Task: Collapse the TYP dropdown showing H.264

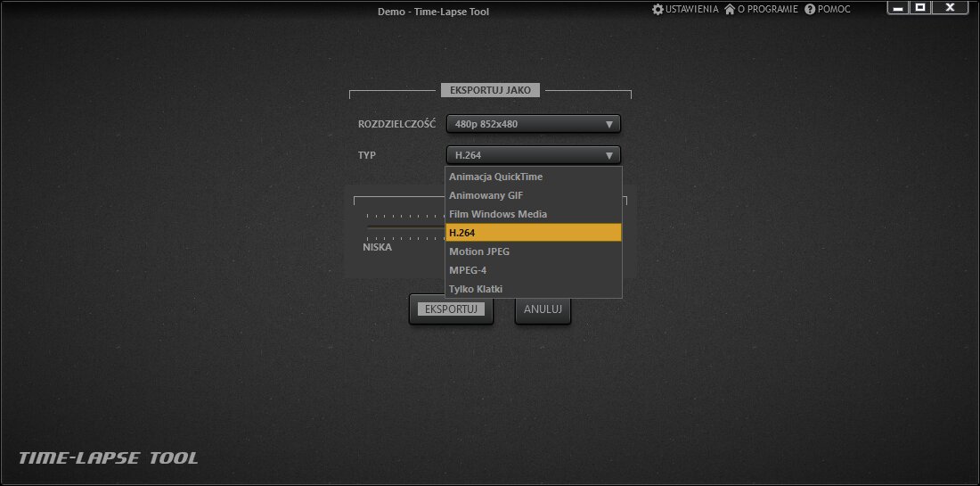Action: click(x=533, y=155)
